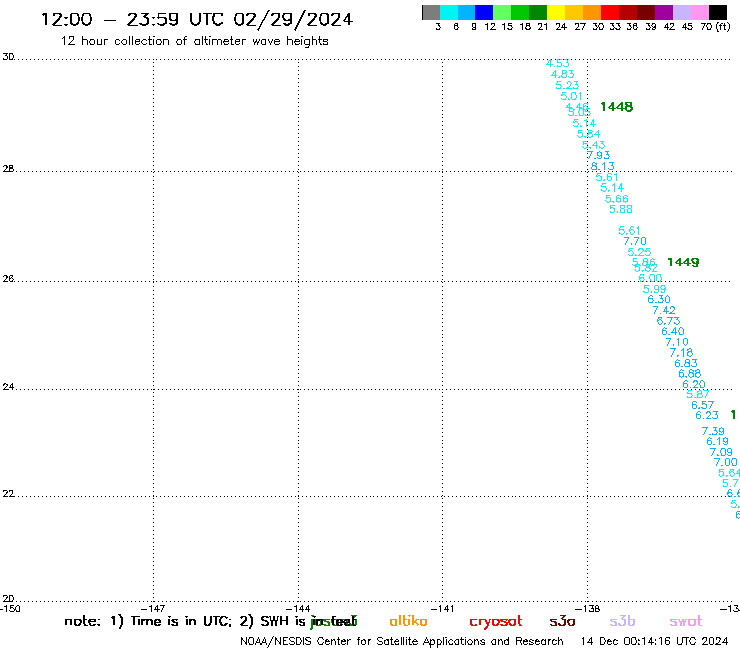Click the 5.01 wave height value
Image resolution: width=740 pixels, height=650 pixels.
point(572,96)
